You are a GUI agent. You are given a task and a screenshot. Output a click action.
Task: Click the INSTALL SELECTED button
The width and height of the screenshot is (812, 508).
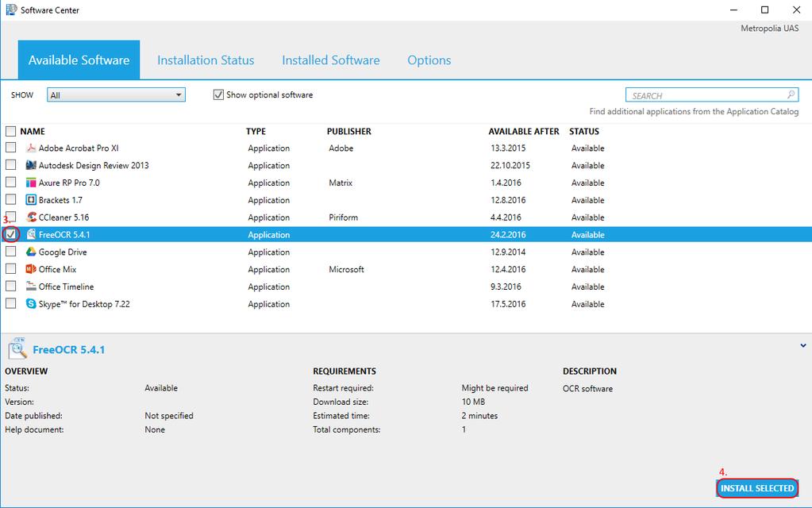coord(757,488)
